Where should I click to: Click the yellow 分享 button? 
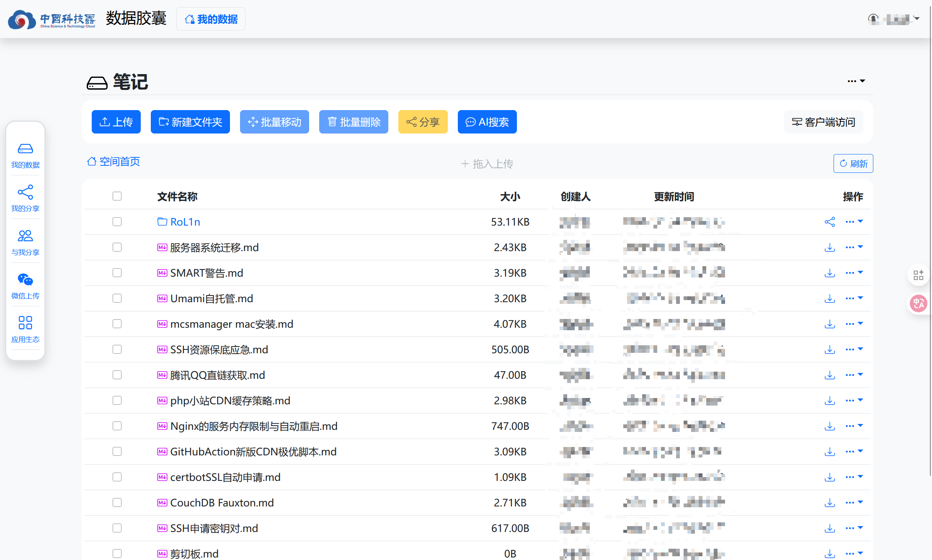(423, 122)
